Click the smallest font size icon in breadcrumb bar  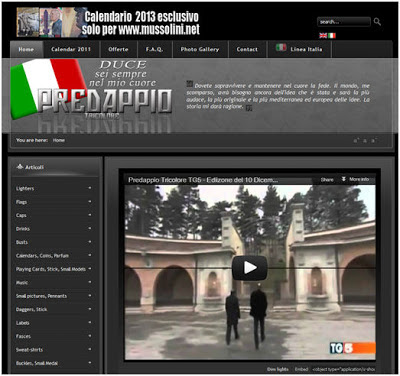tap(373, 141)
